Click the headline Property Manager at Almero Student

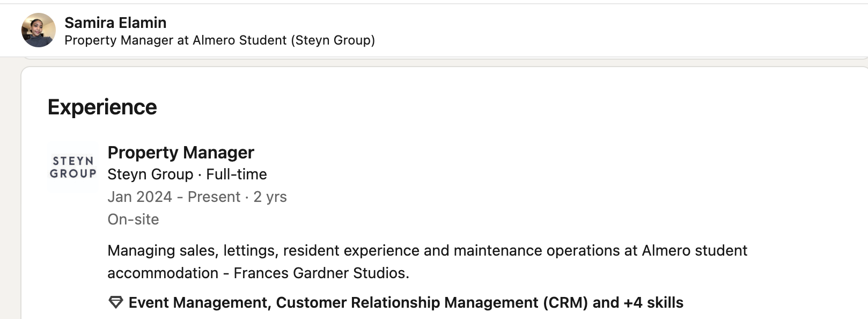tap(220, 40)
